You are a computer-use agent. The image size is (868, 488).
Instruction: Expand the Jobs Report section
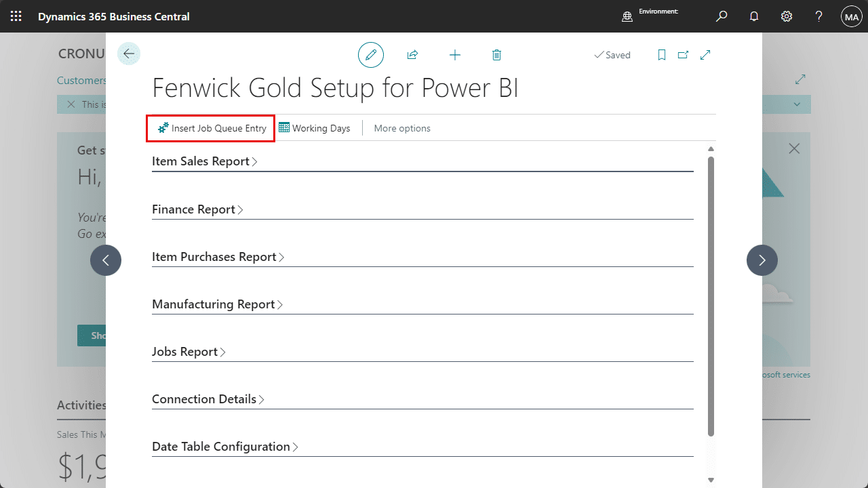(x=189, y=352)
